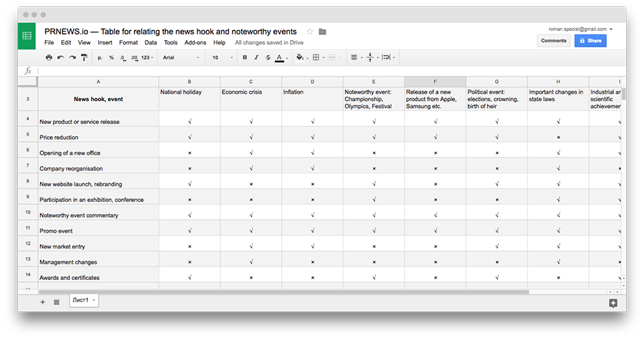644x343 pixels.
Task: Select column A header
Action: pos(98,82)
